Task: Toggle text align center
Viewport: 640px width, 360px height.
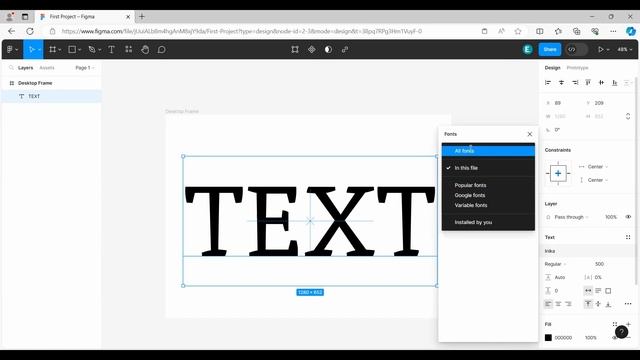Action: (558, 304)
